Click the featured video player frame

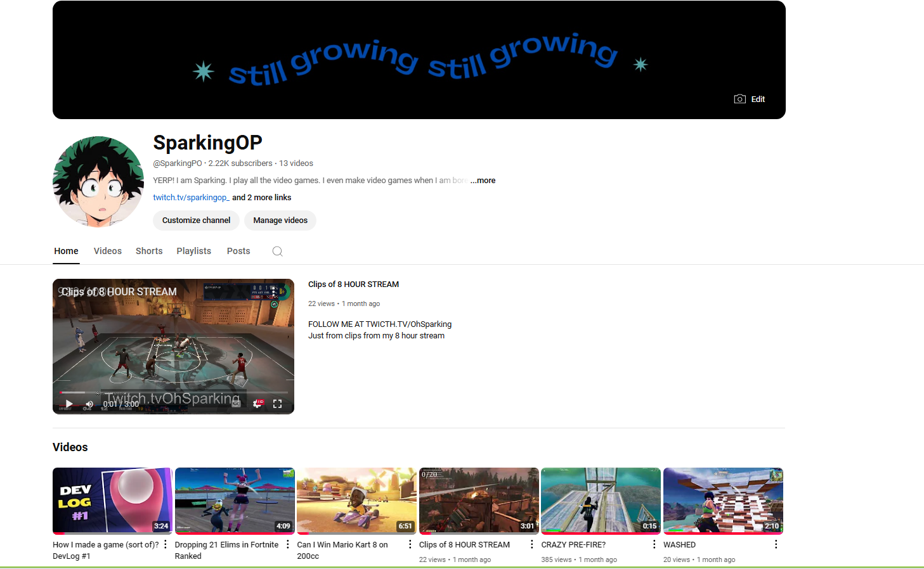(x=173, y=347)
